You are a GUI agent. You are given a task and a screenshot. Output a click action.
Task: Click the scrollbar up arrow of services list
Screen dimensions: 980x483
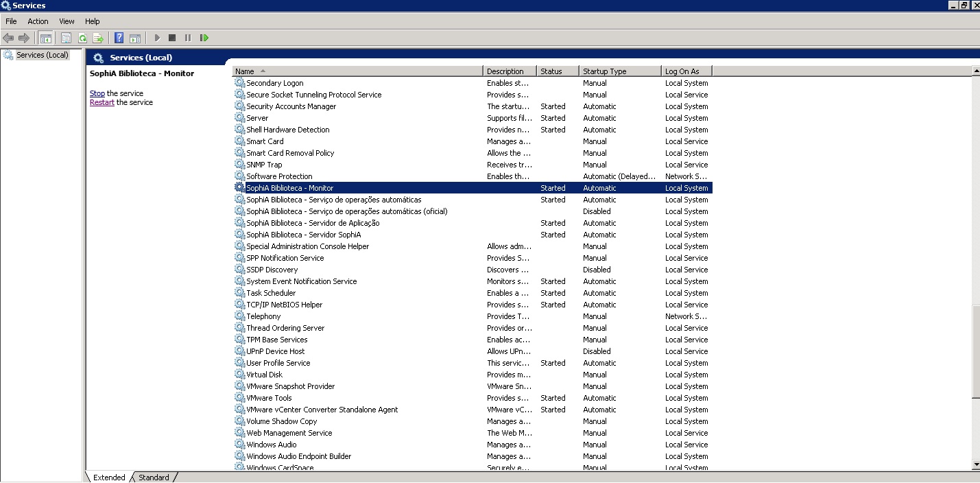click(x=976, y=71)
